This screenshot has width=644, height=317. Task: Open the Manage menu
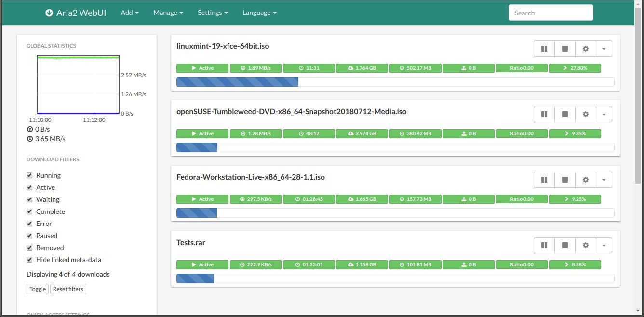pyautogui.click(x=168, y=13)
